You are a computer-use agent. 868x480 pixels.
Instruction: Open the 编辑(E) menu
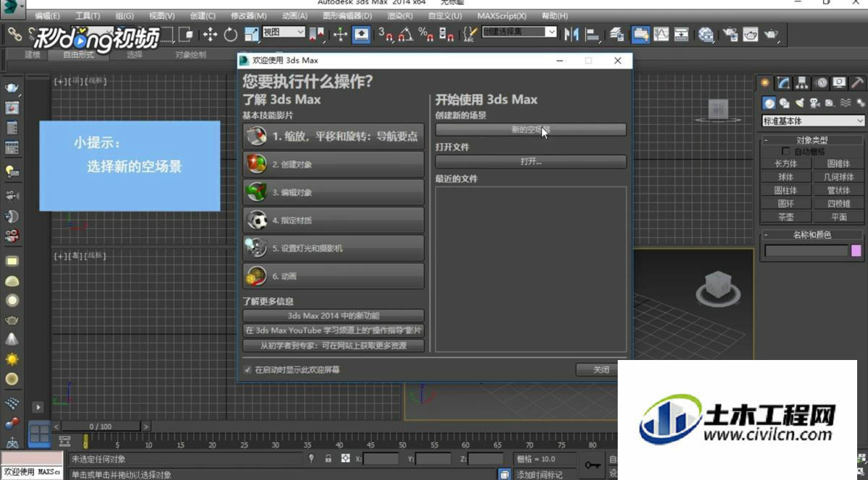click(x=48, y=15)
